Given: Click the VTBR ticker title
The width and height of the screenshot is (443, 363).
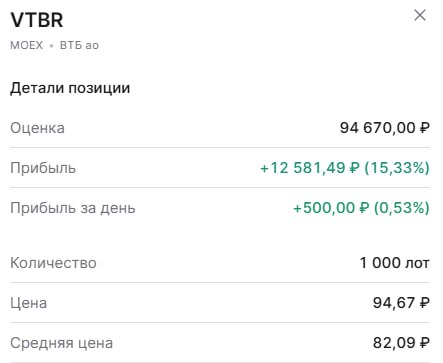Looking at the screenshot, I should click(x=37, y=20).
